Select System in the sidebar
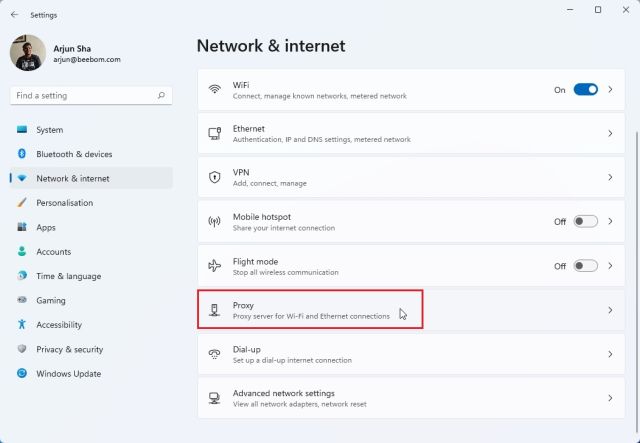This screenshot has height=443, width=640. [50, 130]
